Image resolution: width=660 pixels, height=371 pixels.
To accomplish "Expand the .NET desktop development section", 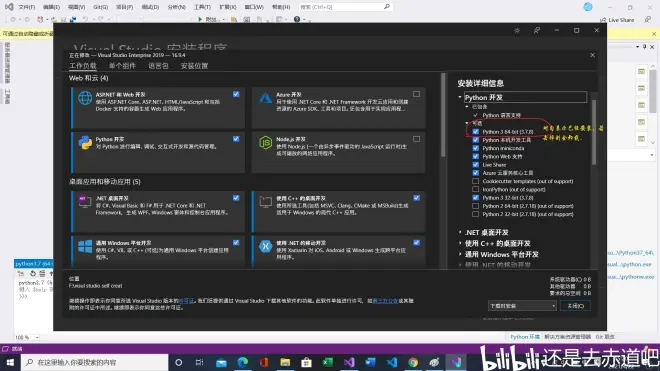I will (460, 232).
